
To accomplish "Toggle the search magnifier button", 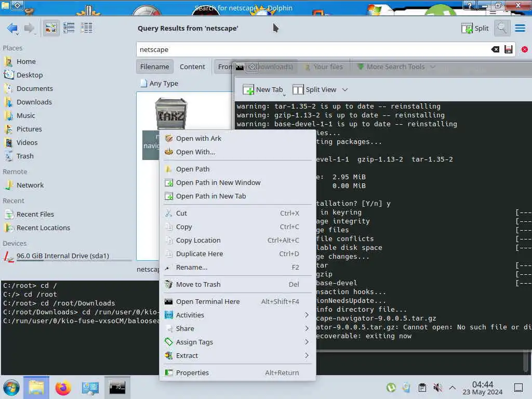I will tap(502, 28).
